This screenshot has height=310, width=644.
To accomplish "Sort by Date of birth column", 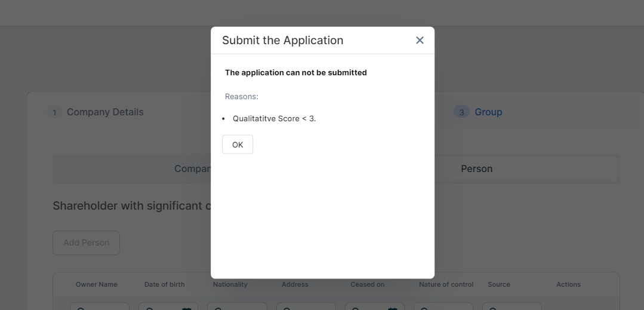I will click(164, 284).
